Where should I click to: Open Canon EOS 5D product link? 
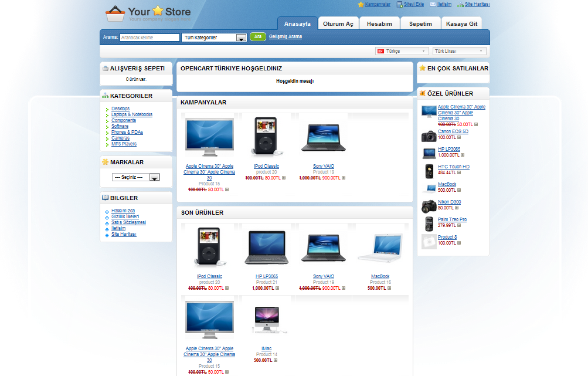[453, 132]
